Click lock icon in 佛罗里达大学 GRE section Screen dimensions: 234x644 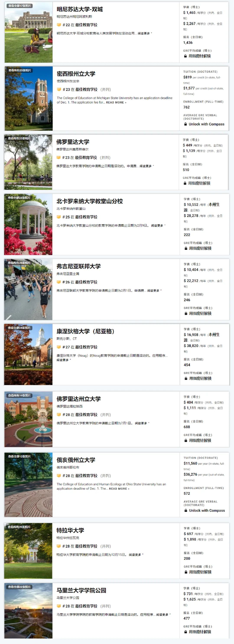(x=185, y=183)
